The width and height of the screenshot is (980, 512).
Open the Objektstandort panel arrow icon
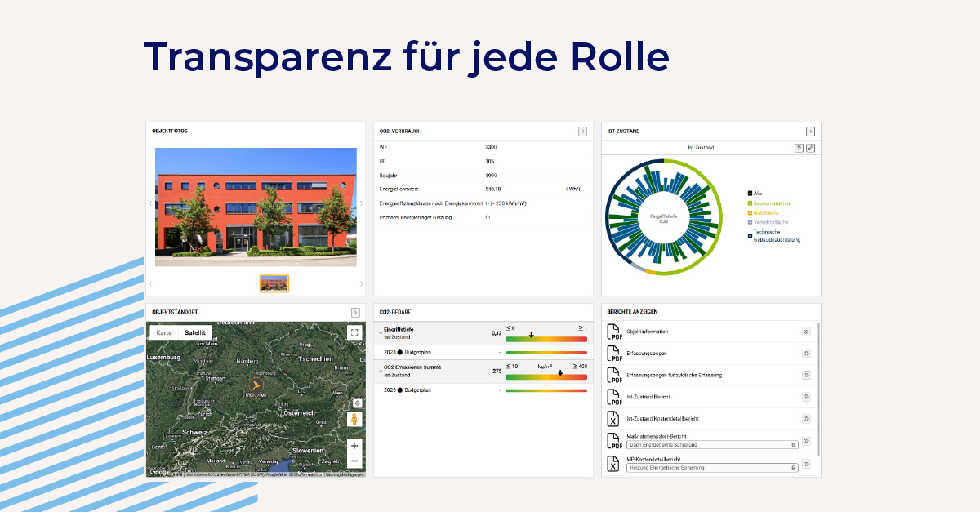click(355, 312)
